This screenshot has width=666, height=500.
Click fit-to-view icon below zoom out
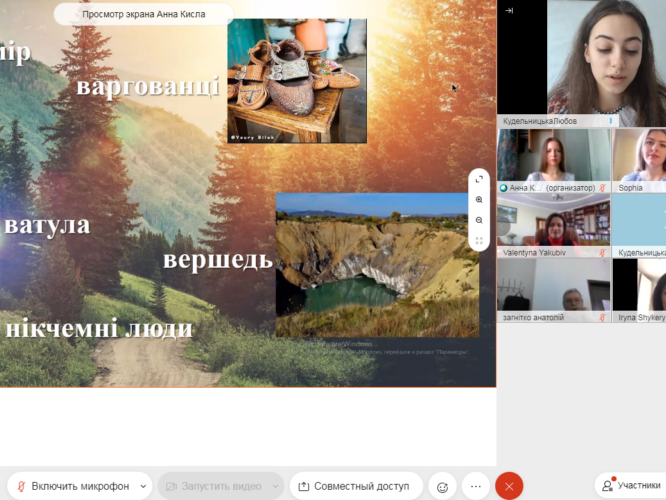(479, 240)
